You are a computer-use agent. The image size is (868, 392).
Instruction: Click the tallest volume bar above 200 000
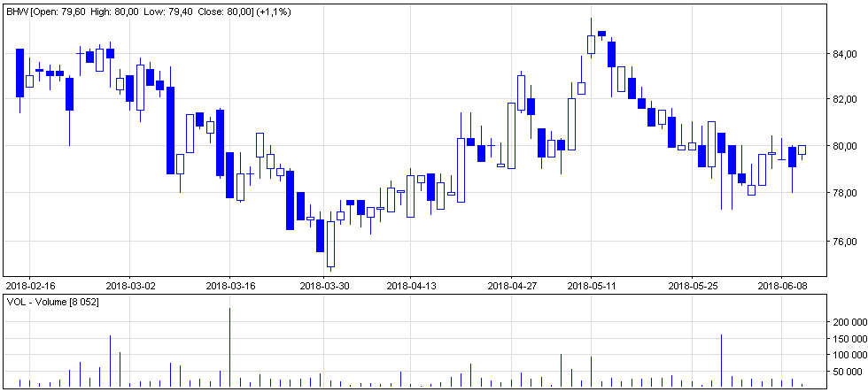click(x=229, y=347)
